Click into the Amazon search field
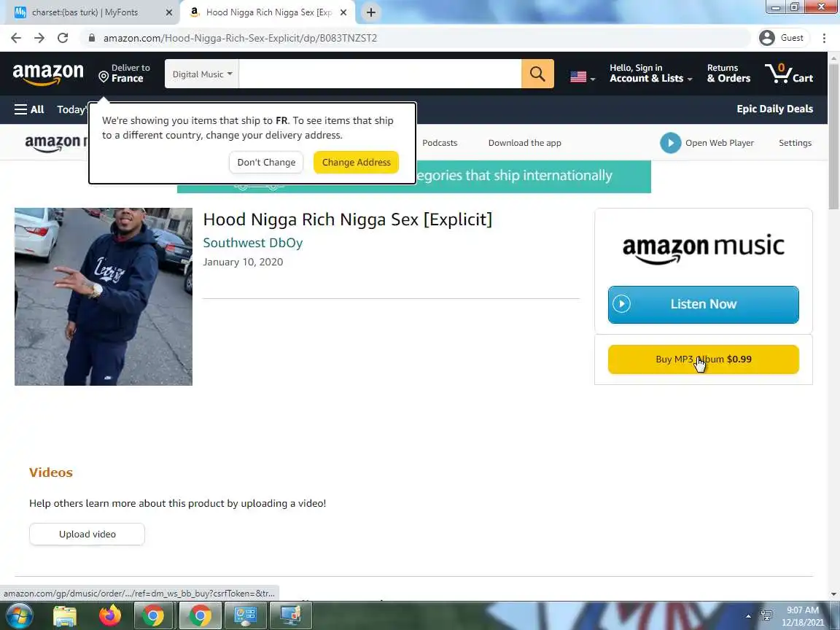840x630 pixels. (380, 74)
